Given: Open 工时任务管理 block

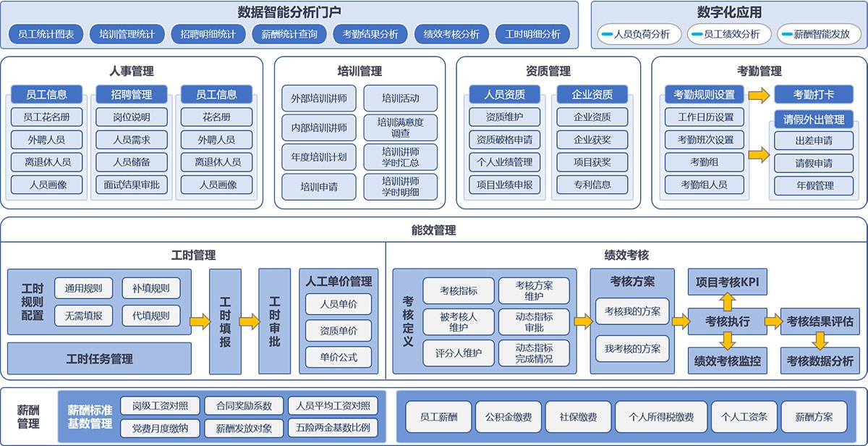Looking at the screenshot, I should coord(99,358).
